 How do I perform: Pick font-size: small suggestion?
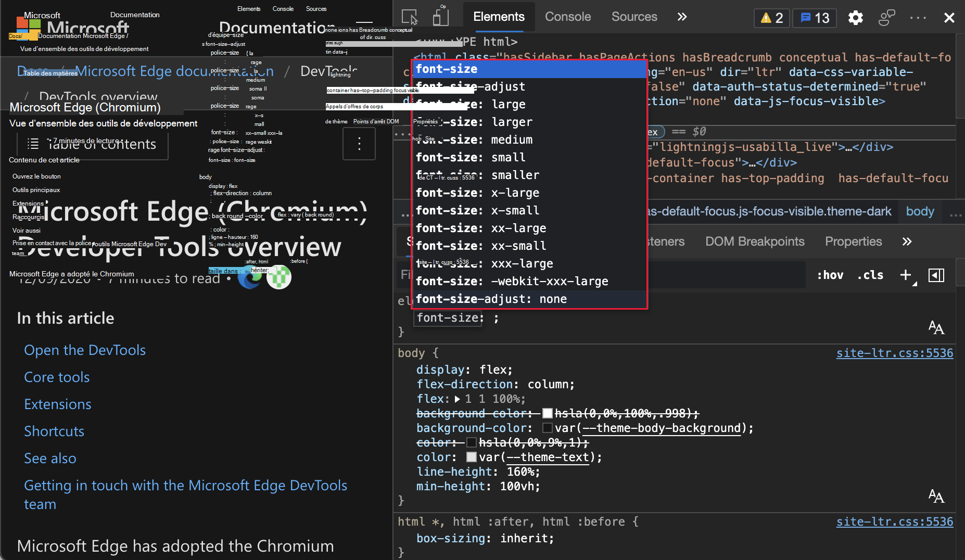click(x=530, y=157)
